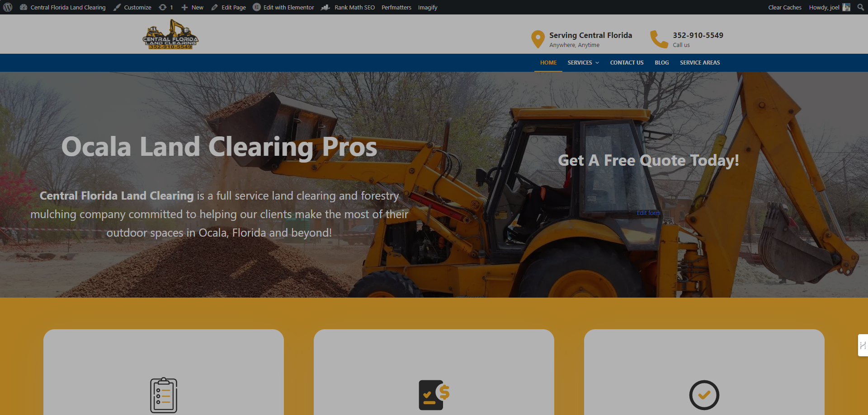Viewport: 868px width, 415px height.
Task: Click the dollar estimate icon
Action: (x=434, y=395)
